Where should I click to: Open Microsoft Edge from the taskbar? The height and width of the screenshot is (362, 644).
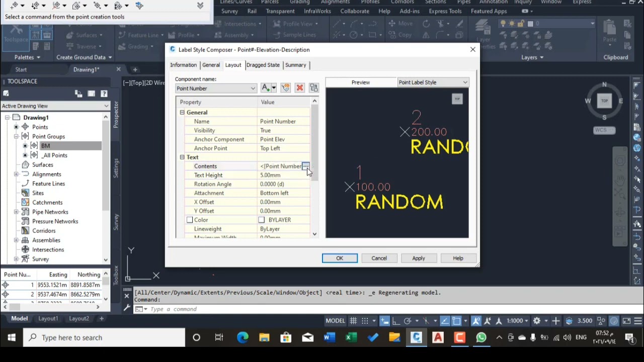click(x=243, y=338)
